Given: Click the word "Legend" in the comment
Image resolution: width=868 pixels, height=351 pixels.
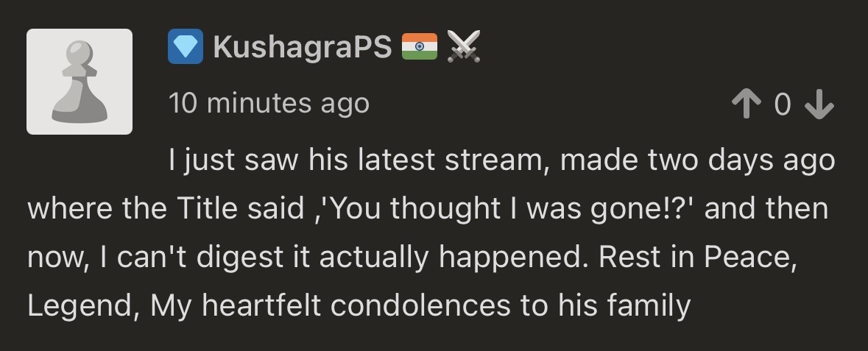Looking at the screenshot, I should pyautogui.click(x=80, y=305).
